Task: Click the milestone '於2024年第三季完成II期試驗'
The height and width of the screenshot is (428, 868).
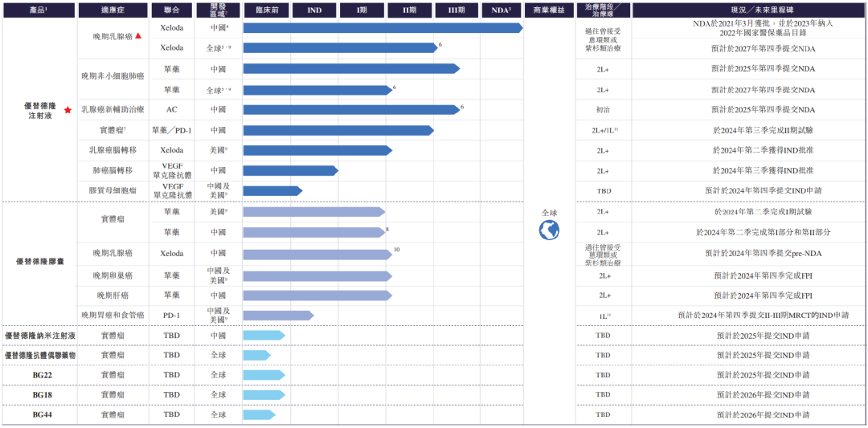Action: [763, 131]
